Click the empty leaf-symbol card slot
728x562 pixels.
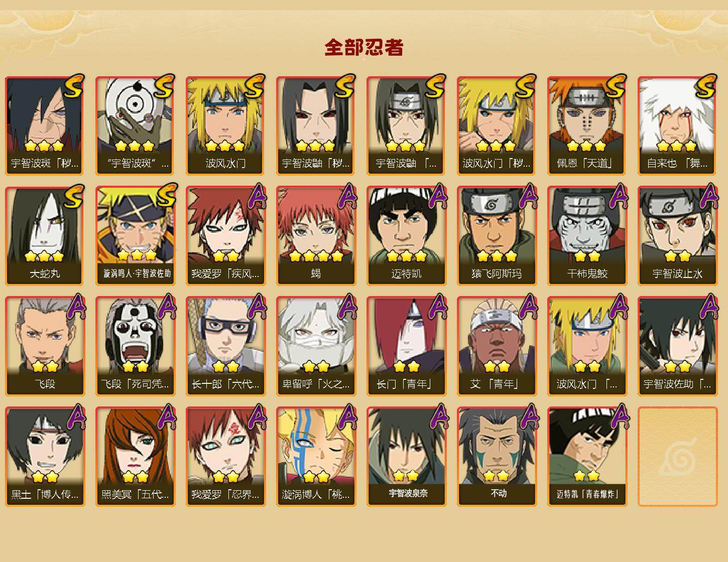point(678,457)
